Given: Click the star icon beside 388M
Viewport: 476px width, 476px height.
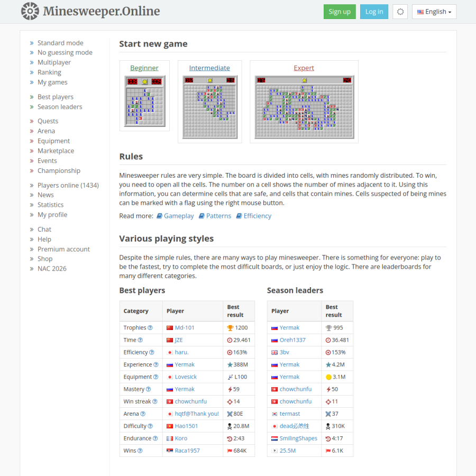Looking at the screenshot, I should point(230,364).
